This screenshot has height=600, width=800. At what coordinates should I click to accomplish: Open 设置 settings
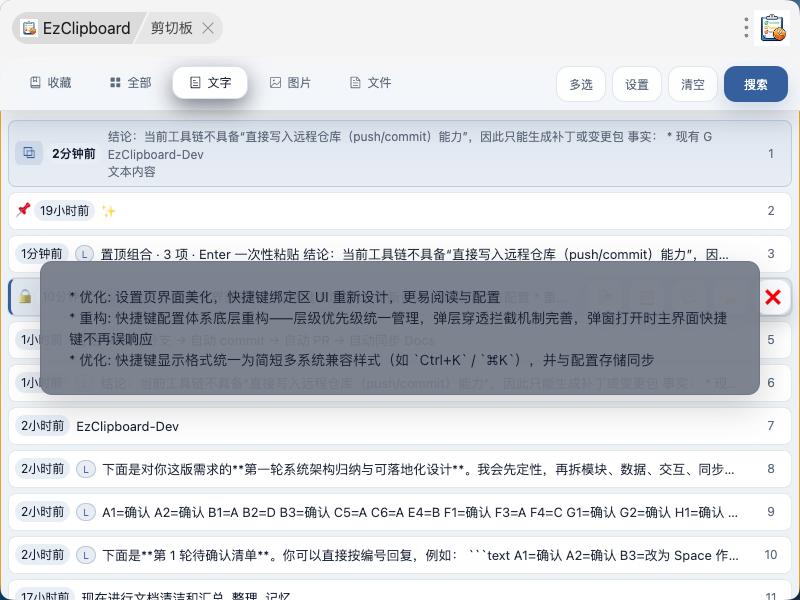(637, 84)
